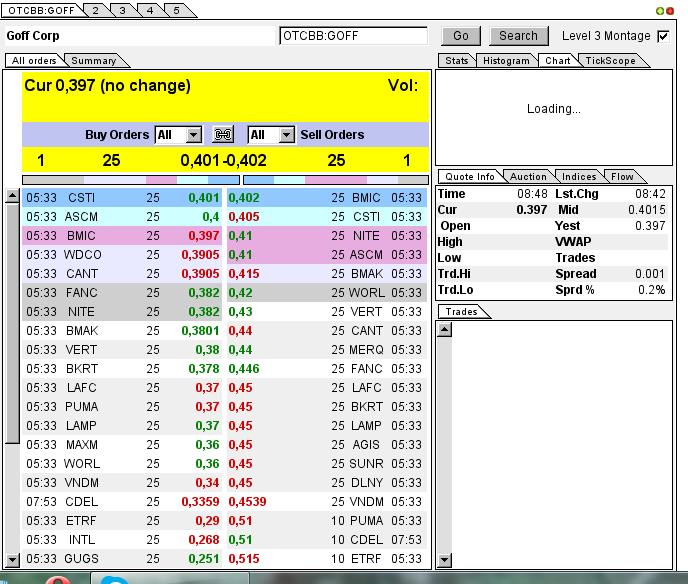The image size is (688, 584).
Task: Open the Stats tab
Action: point(456,61)
